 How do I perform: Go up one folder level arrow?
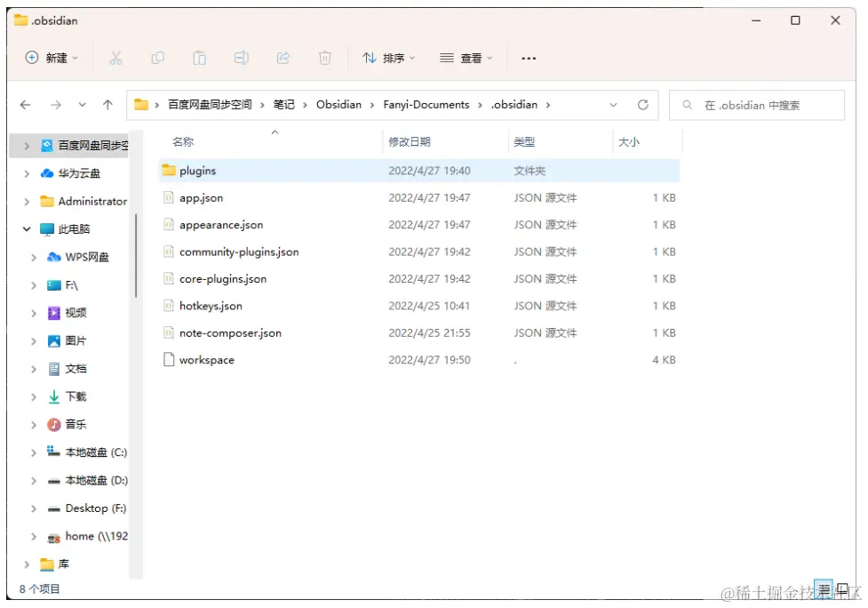[x=108, y=105]
